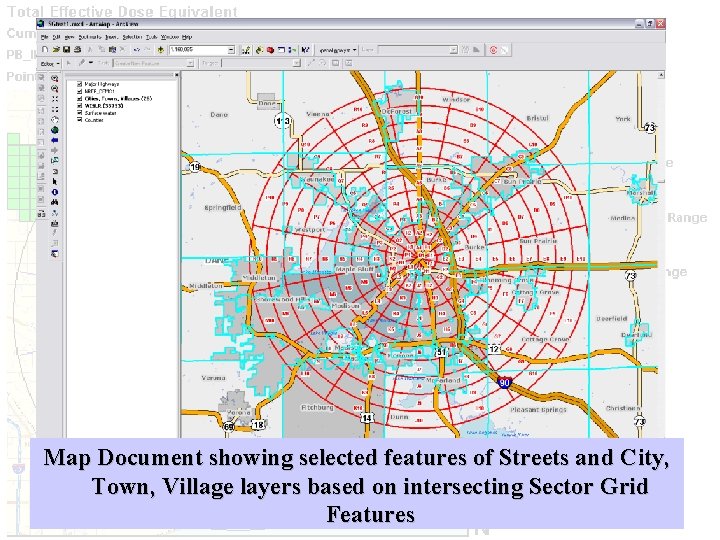The width and height of the screenshot is (720, 540).
Task: Click the New map document icon
Action: (44, 50)
